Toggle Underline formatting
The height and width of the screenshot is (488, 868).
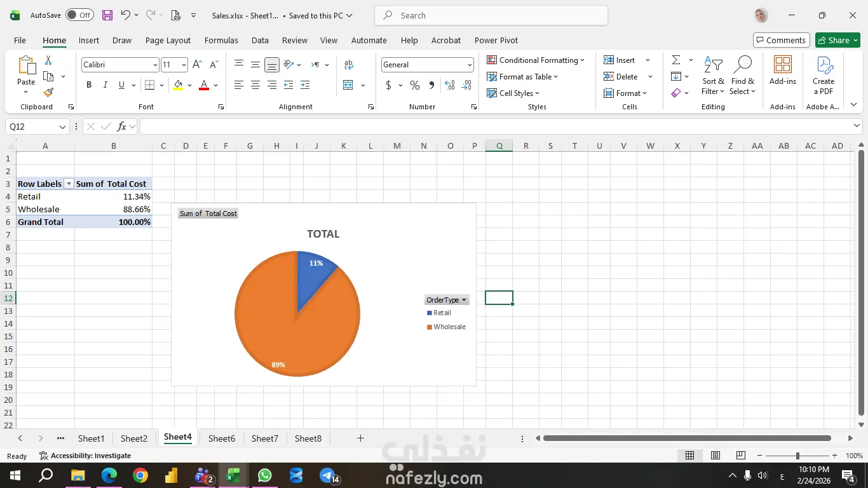[121, 85]
